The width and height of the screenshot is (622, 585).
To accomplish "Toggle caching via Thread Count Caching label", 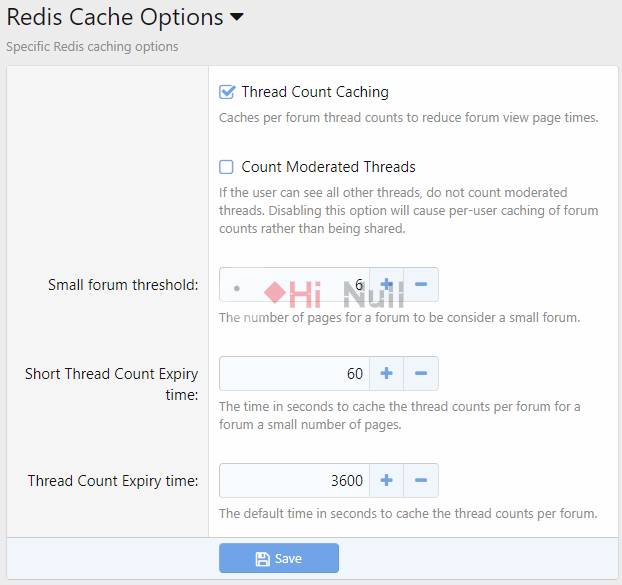I will tap(315, 92).
